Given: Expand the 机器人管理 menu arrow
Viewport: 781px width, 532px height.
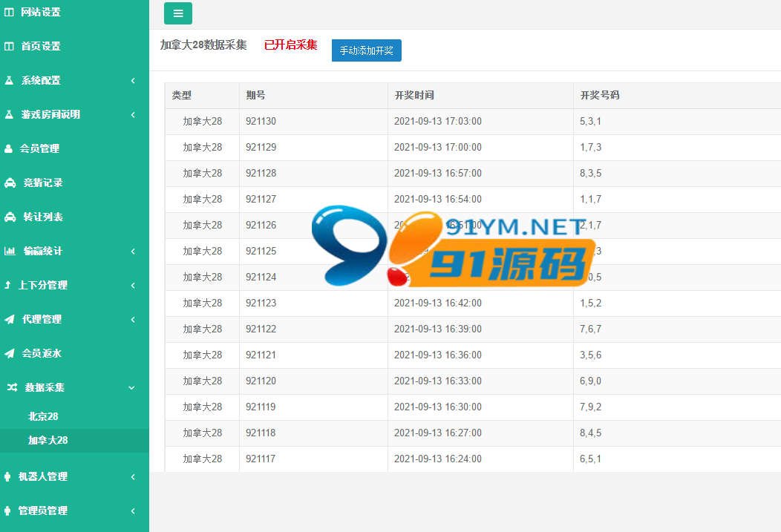Looking at the screenshot, I should click(x=133, y=477).
